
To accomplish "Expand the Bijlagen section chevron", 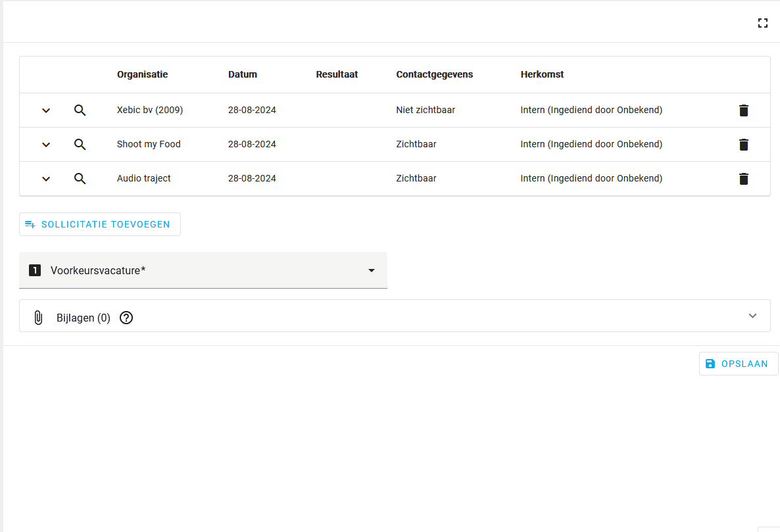I will [x=752, y=316].
